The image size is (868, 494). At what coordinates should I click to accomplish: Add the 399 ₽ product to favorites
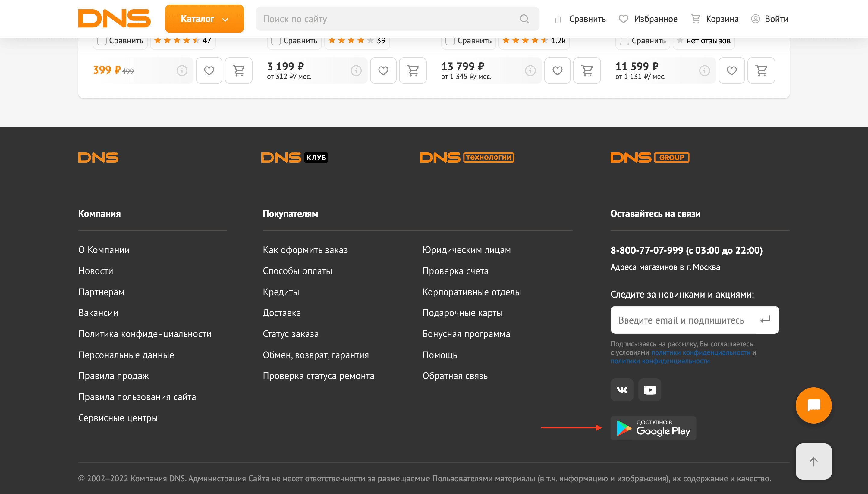[x=209, y=70]
